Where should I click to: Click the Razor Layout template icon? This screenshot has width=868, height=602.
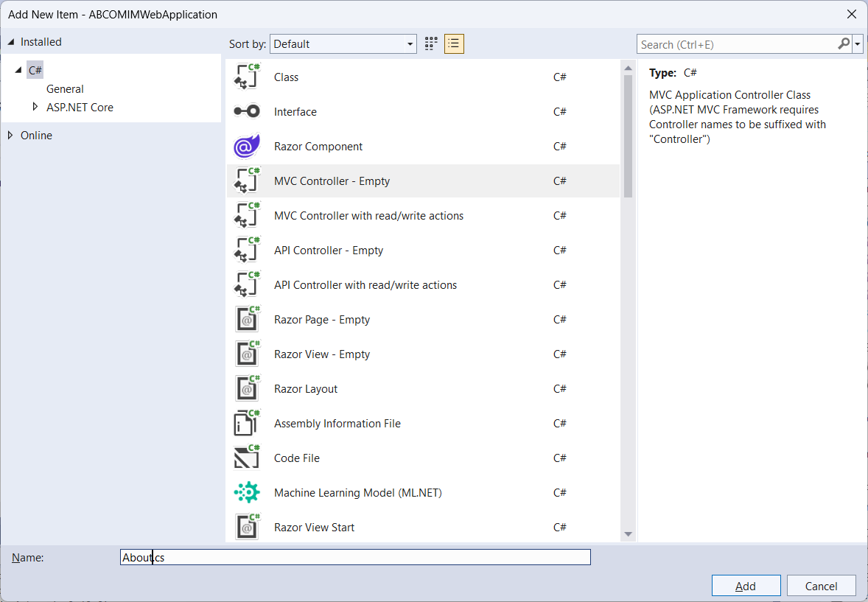247,389
